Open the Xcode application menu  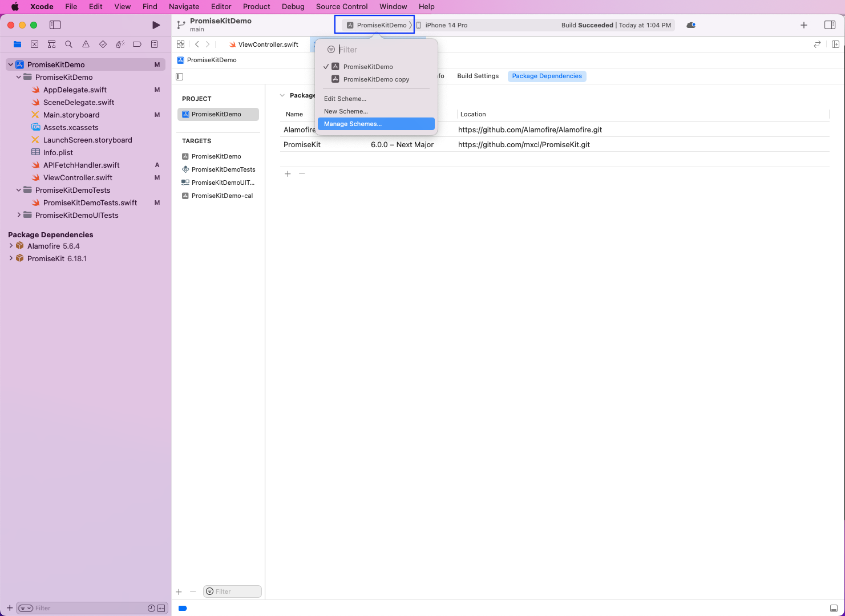[x=42, y=7]
